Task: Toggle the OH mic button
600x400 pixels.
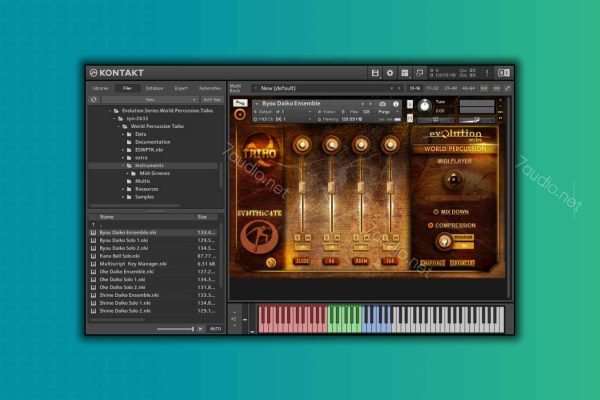Action: (331, 261)
